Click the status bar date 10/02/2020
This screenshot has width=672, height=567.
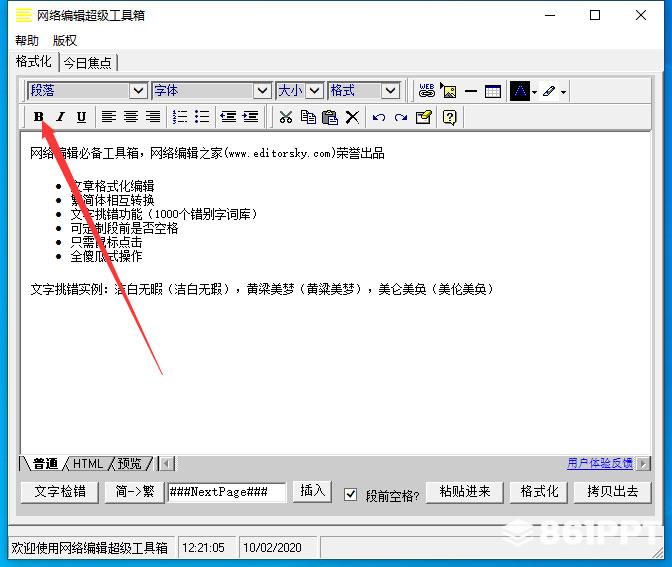click(x=272, y=548)
